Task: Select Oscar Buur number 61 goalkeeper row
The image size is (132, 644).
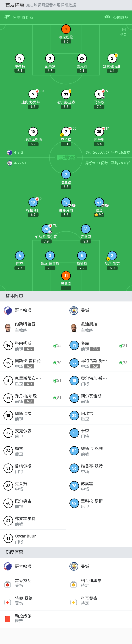Action: [x=33, y=538]
